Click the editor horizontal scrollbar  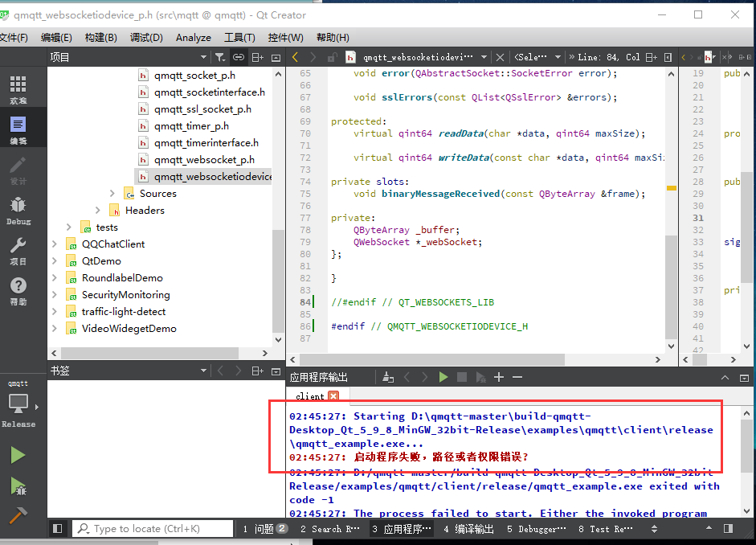432,360
